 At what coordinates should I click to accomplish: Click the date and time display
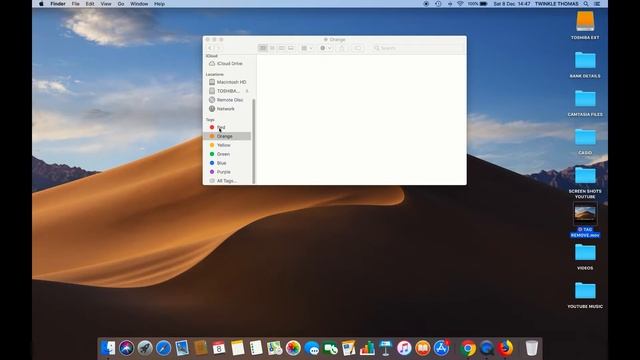(x=511, y=4)
